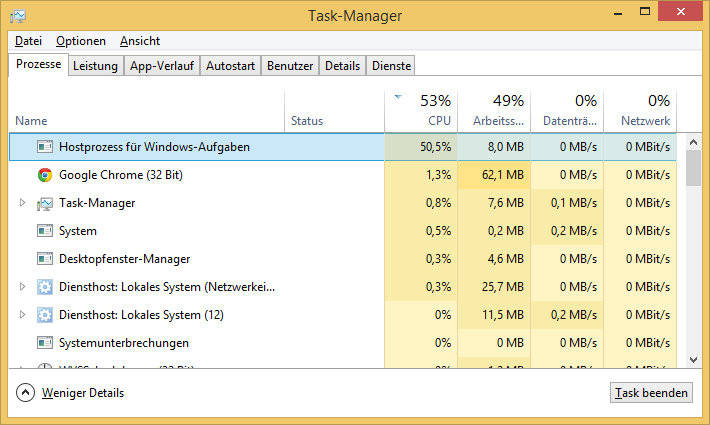This screenshot has width=710, height=425.
Task: Click the sort arrow above CPU column
Action: (398, 96)
